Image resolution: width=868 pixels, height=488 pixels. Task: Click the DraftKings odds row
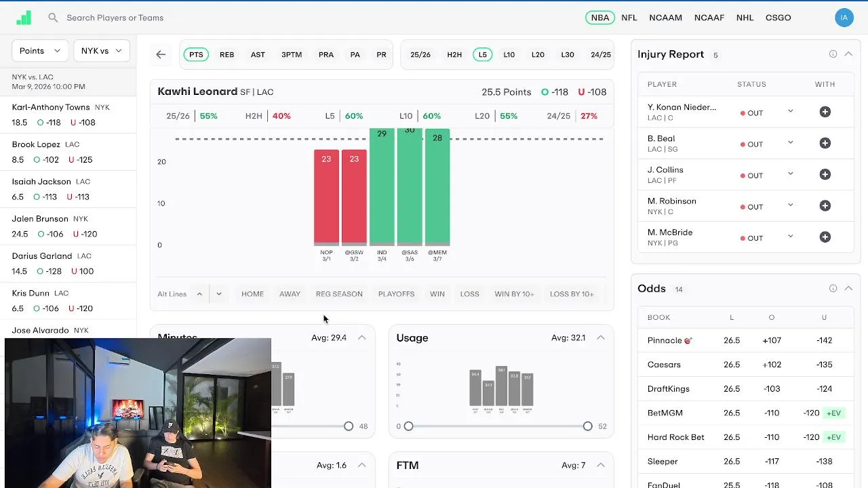coord(746,389)
